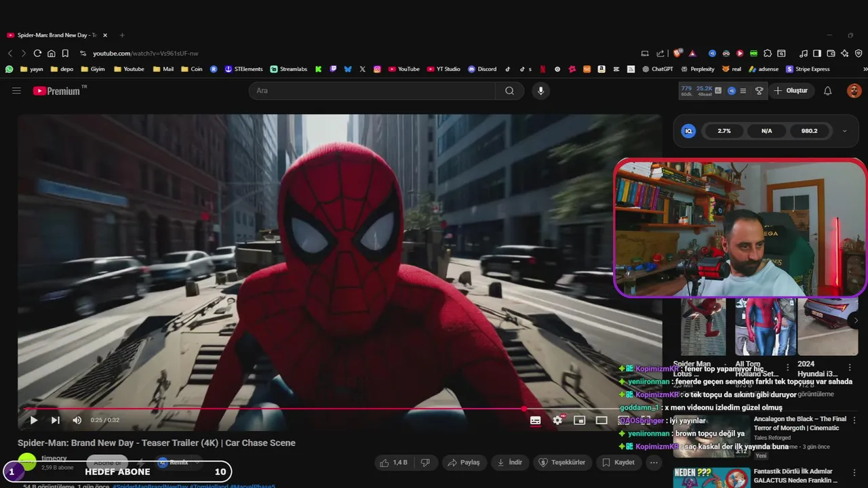Open the WhatsApp bookmark icon
The width and height of the screenshot is (868, 488).
(x=9, y=69)
